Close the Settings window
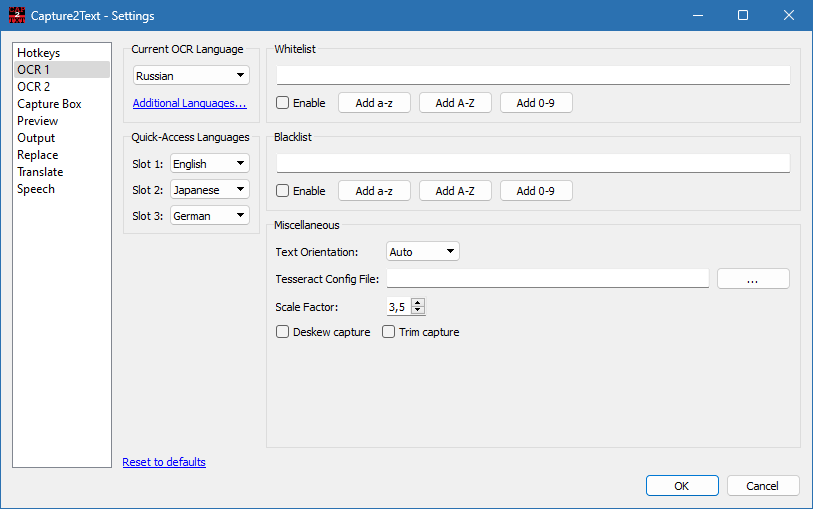Screen dimensions: 813x509 (x=789, y=15)
